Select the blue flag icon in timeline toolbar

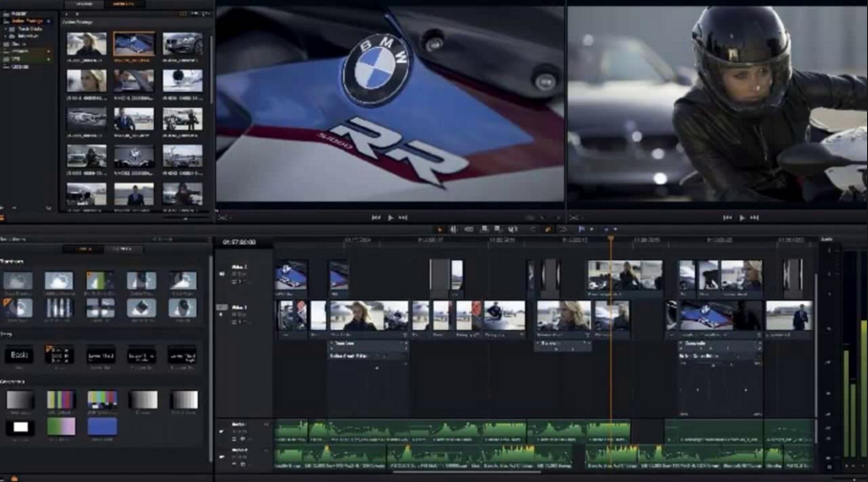[x=581, y=229]
